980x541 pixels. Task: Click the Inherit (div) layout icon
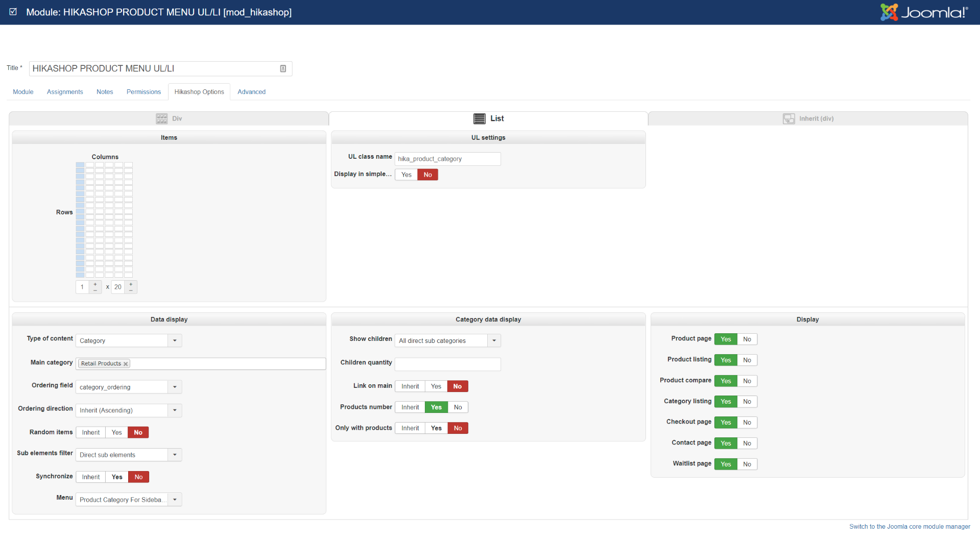[x=788, y=118]
